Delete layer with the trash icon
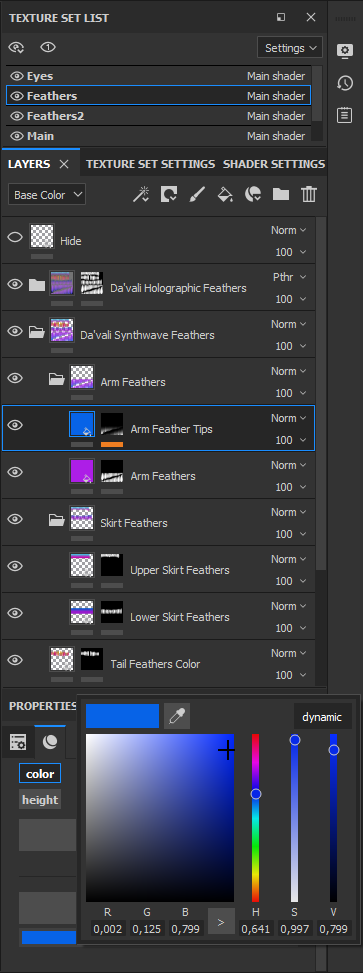Screen dimensions: 363x973 point(309,195)
